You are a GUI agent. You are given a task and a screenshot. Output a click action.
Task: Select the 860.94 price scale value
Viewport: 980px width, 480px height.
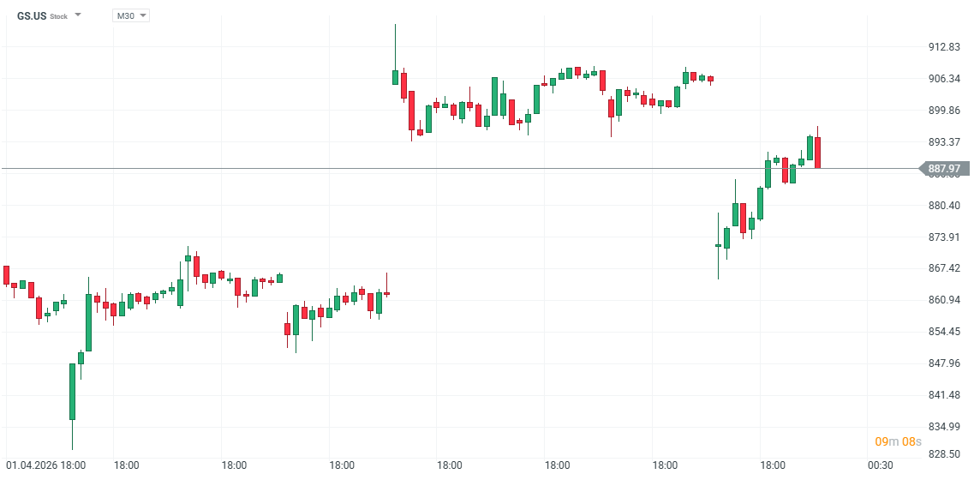(944, 300)
